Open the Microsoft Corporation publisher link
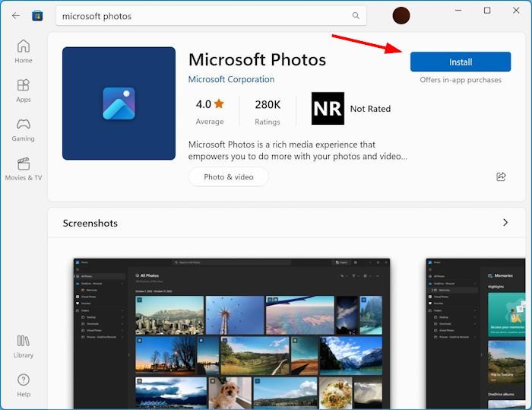Viewport: 532px width, 410px height. click(231, 79)
